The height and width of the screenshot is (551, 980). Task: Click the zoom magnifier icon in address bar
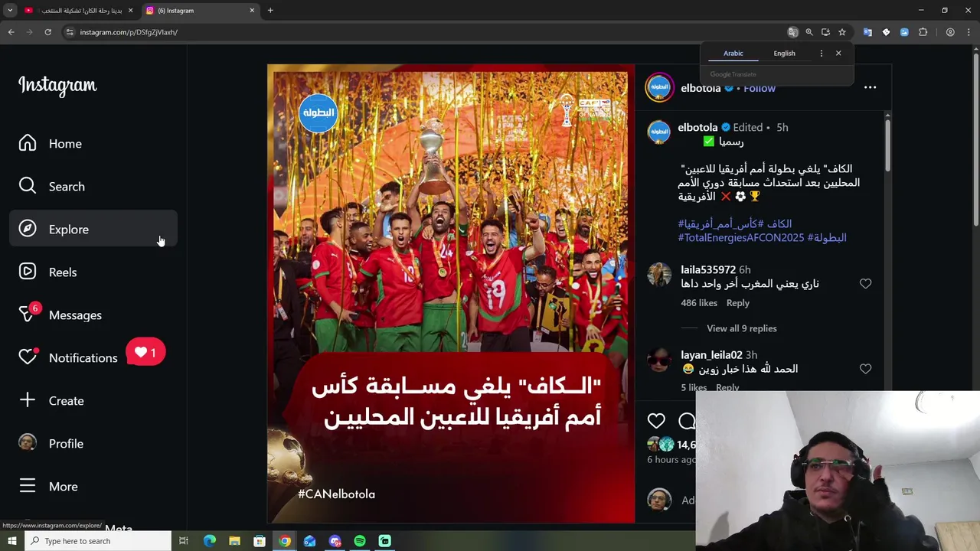pyautogui.click(x=809, y=32)
